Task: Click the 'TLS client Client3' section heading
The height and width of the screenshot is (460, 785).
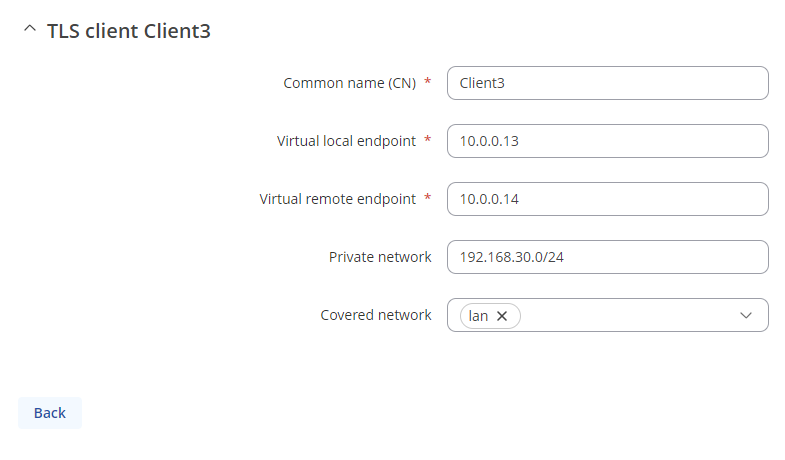Action: click(x=128, y=31)
